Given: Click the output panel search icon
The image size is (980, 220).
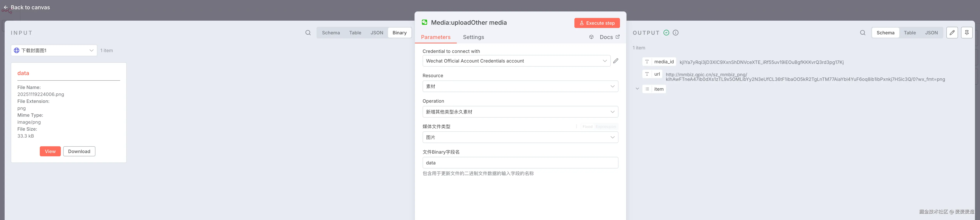Looking at the screenshot, I should [x=862, y=33].
